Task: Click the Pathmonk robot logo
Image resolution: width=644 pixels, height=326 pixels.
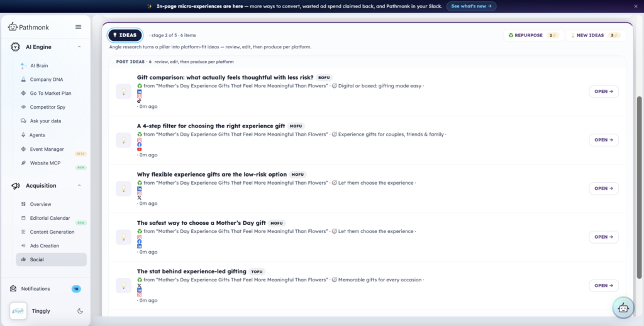Action: (13, 26)
